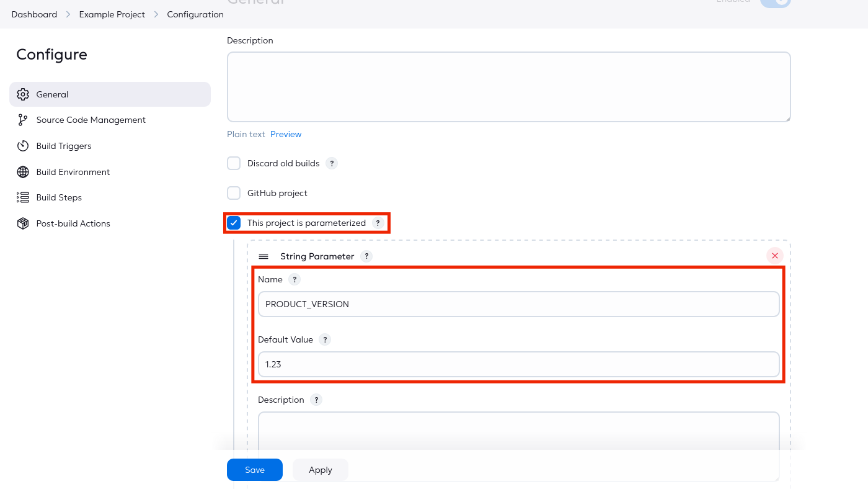
Task: Open help for the Default Value field
Action: click(x=325, y=339)
